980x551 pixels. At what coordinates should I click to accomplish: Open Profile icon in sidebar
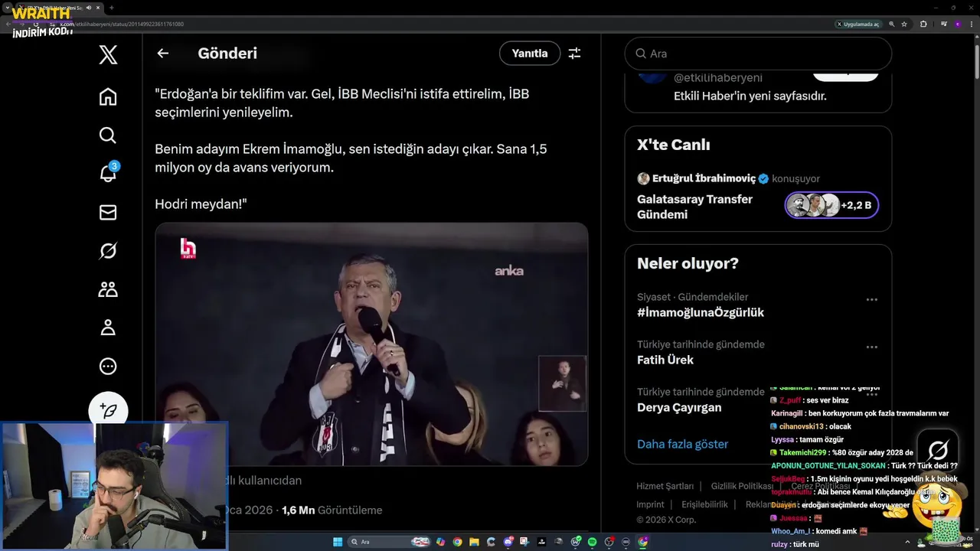[x=108, y=328]
